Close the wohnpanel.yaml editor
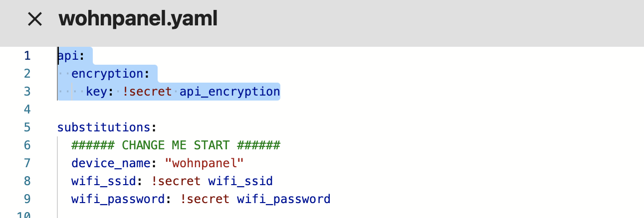Viewport: 644px width, 218px height. (x=34, y=19)
